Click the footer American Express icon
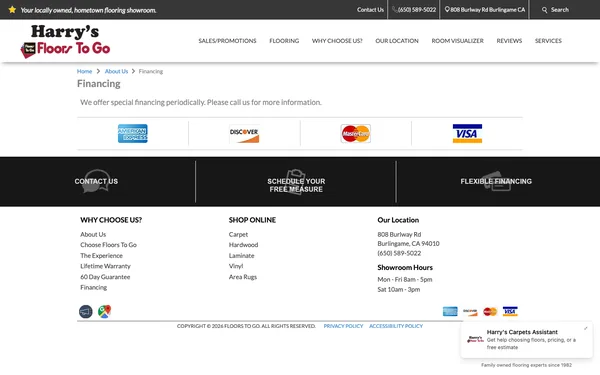 450,311
